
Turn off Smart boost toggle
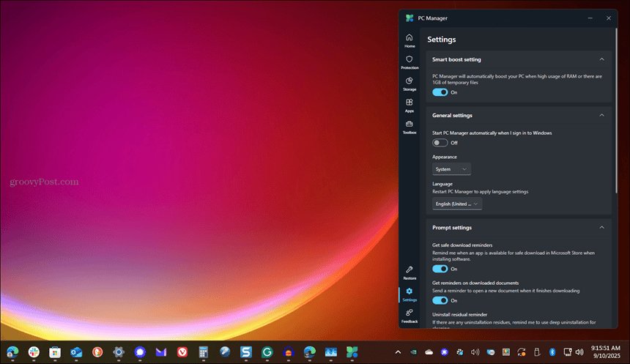[x=440, y=92]
